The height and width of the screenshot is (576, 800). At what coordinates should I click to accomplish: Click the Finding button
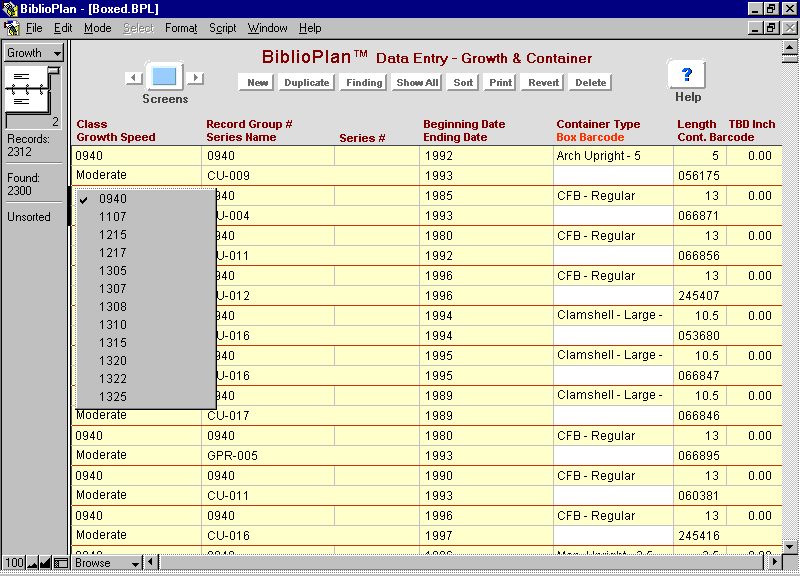(x=364, y=83)
